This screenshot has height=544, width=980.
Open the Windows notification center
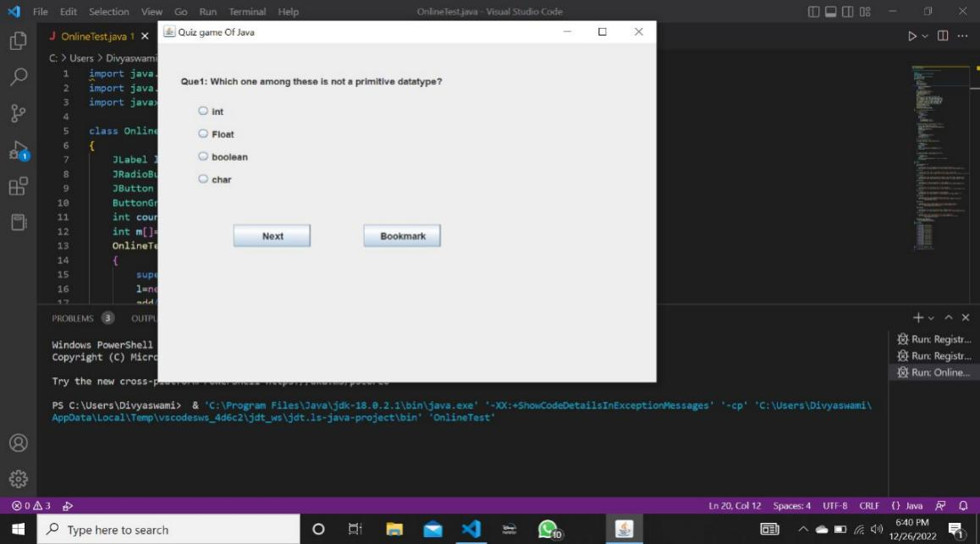click(x=955, y=530)
